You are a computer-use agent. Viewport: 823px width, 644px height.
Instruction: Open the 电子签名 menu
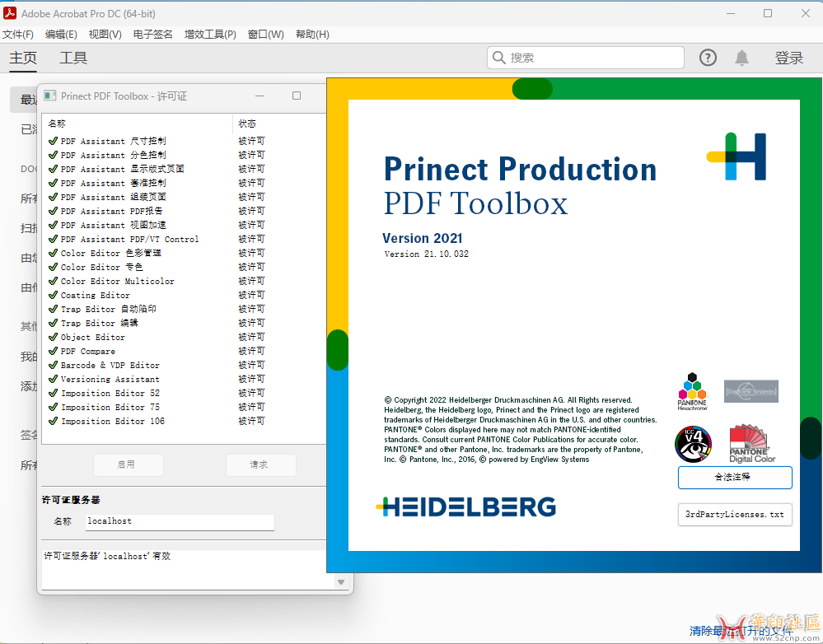click(152, 34)
